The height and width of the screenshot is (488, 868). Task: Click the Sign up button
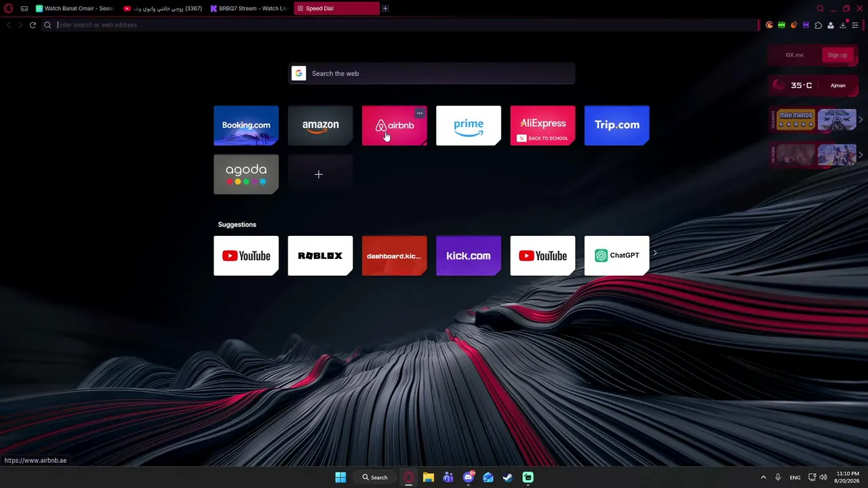[x=837, y=55]
